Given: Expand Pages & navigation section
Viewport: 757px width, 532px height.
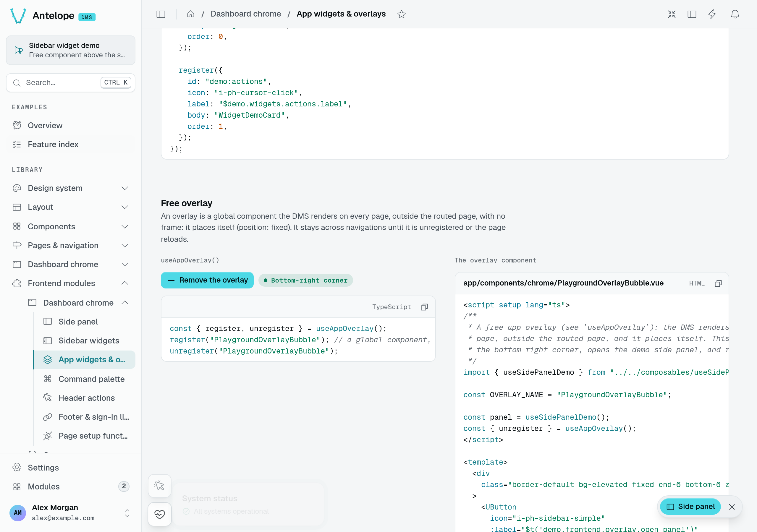Looking at the screenshot, I should [x=71, y=245].
